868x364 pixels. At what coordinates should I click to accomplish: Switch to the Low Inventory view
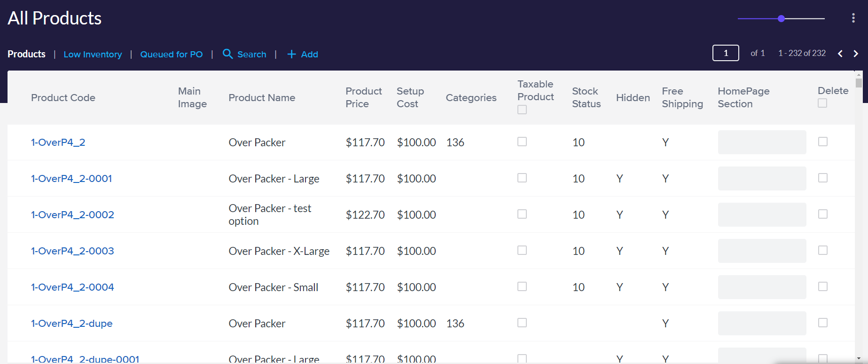pyautogui.click(x=93, y=54)
